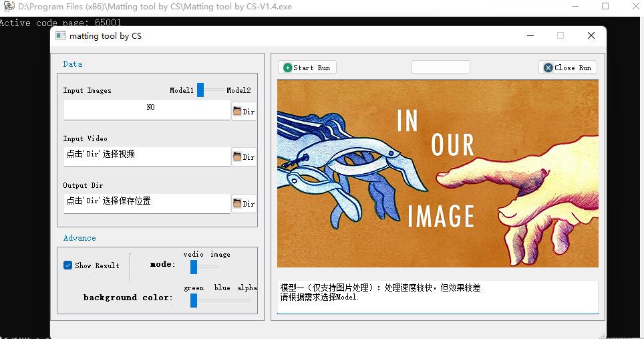644x339 pixels.
Task: Open Dir browser for Output Dir
Action: coord(244,204)
